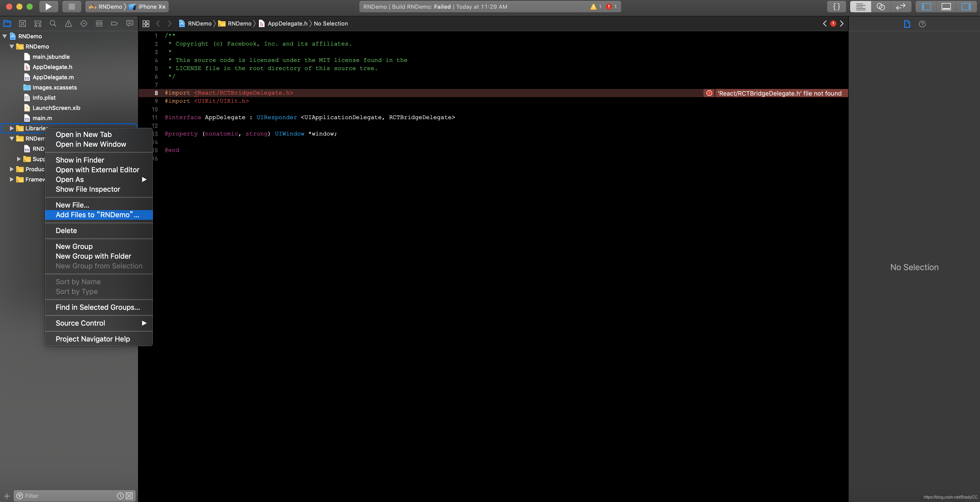This screenshot has width=980, height=502.
Task: Show the Quick Help inspector question mark
Action: (x=922, y=24)
